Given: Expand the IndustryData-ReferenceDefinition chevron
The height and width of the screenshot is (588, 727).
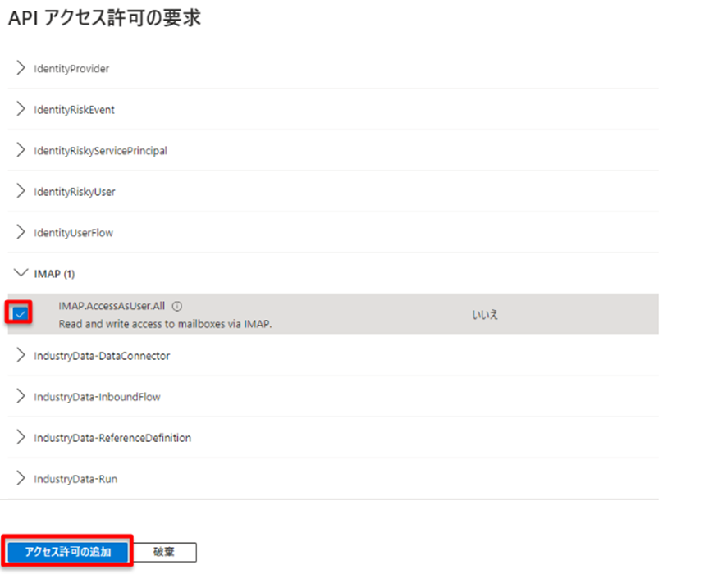Looking at the screenshot, I should click(21, 437).
